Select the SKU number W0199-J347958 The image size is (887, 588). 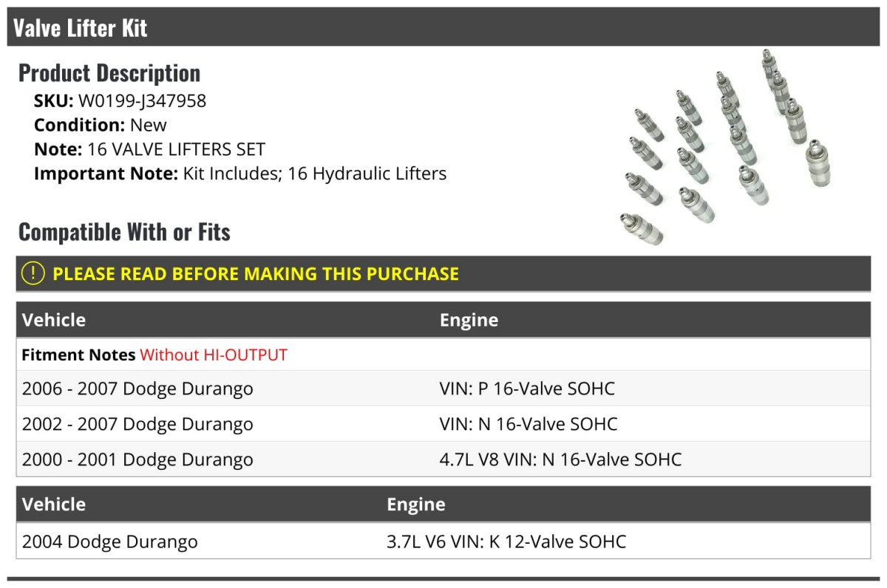click(x=142, y=100)
